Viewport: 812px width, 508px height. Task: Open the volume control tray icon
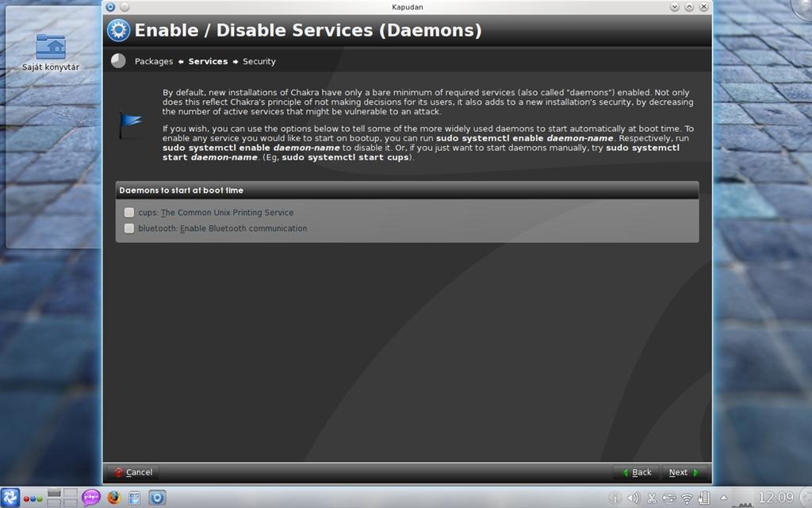click(x=633, y=498)
